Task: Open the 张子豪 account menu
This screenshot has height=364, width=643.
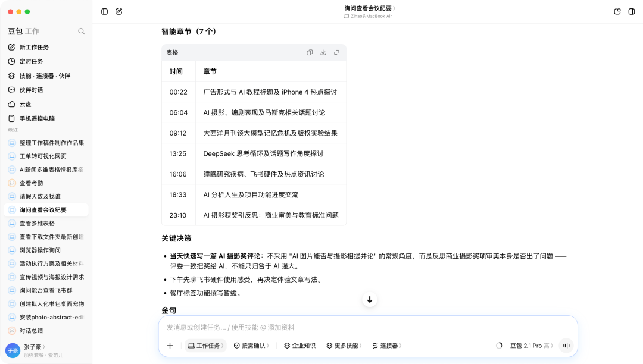Action: tap(35, 347)
